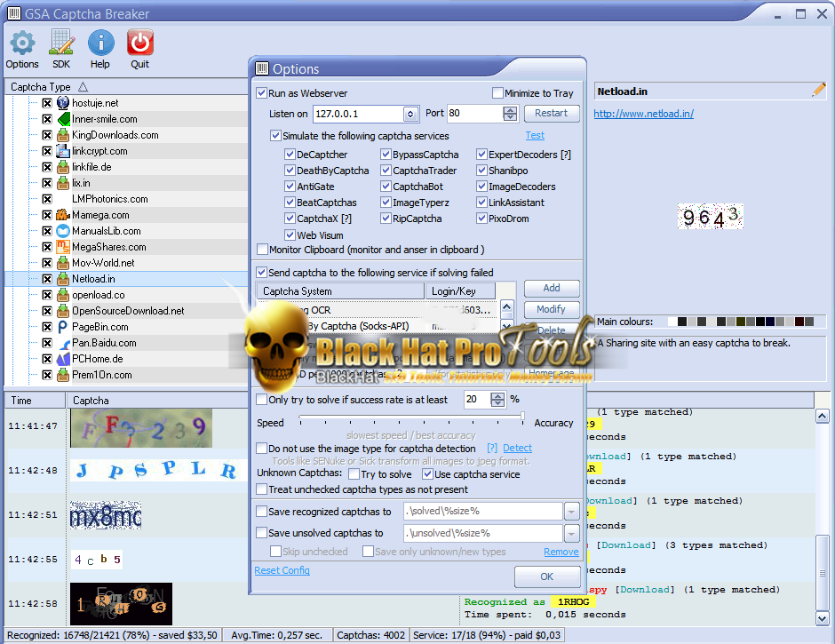
Task: Open the unsolved captchas path dropdown
Action: point(571,533)
